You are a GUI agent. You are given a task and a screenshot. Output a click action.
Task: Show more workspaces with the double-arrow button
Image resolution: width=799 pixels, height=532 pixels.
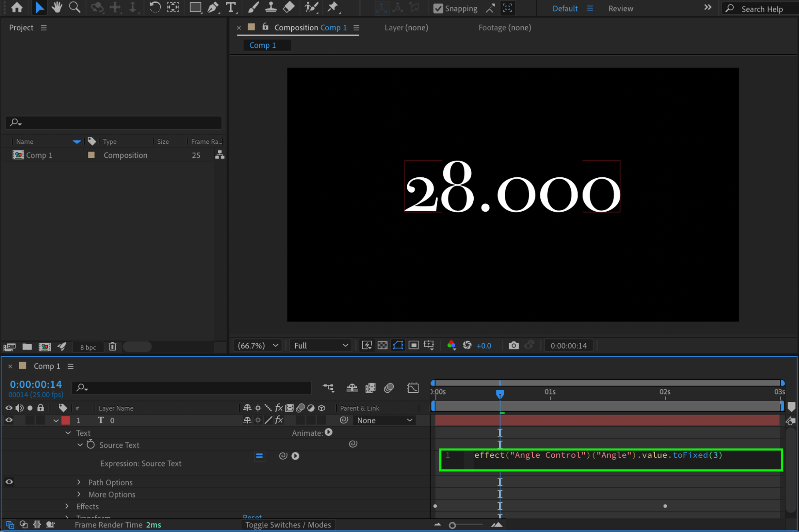click(x=707, y=7)
